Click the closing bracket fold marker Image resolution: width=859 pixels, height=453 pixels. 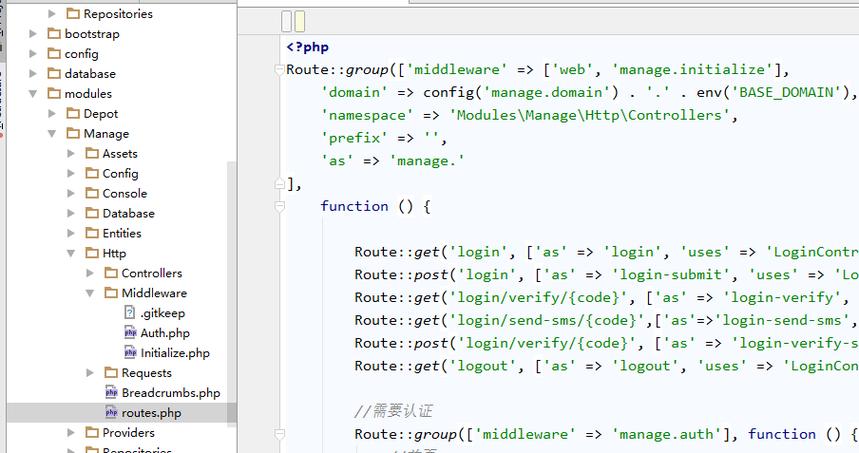tap(279, 184)
